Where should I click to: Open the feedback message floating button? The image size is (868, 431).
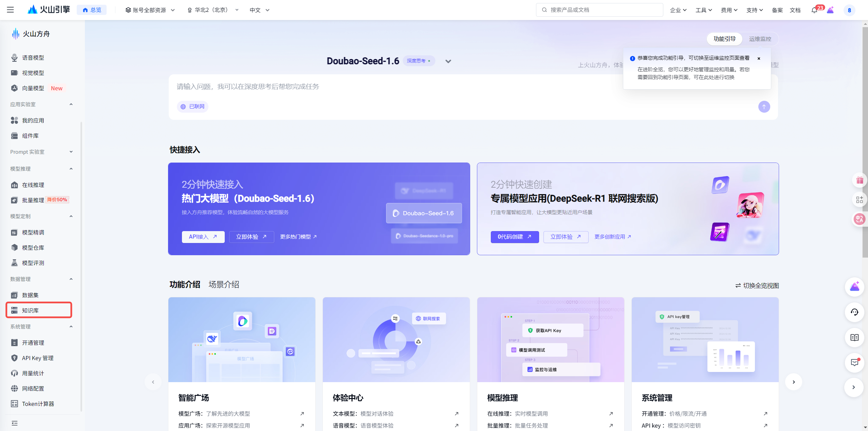[854, 362]
